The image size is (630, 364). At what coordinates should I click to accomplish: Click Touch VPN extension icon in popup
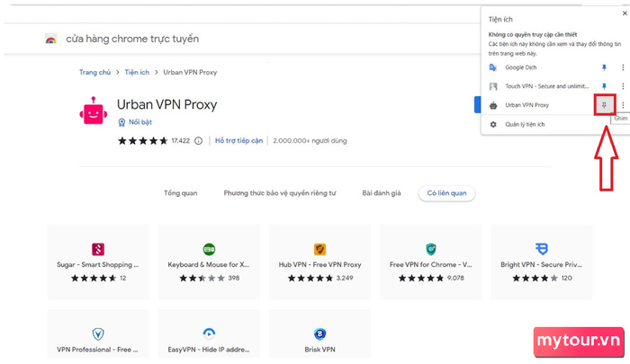pyautogui.click(x=493, y=86)
